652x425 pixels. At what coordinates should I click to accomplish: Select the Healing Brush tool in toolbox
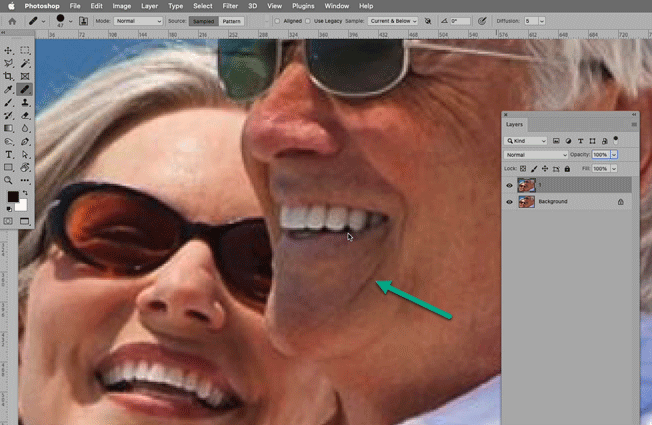[25, 89]
